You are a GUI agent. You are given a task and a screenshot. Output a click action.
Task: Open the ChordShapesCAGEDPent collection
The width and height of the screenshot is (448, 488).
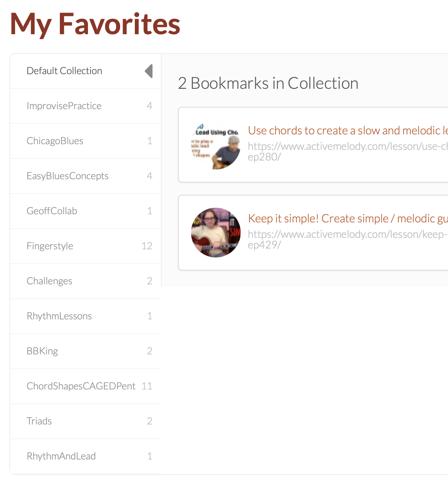pos(86,386)
